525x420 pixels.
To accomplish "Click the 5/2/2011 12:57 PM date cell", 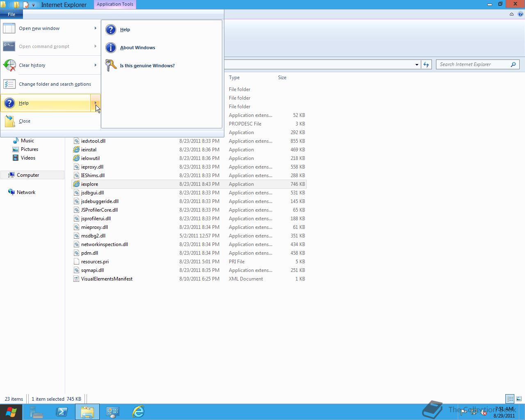I will (199, 236).
